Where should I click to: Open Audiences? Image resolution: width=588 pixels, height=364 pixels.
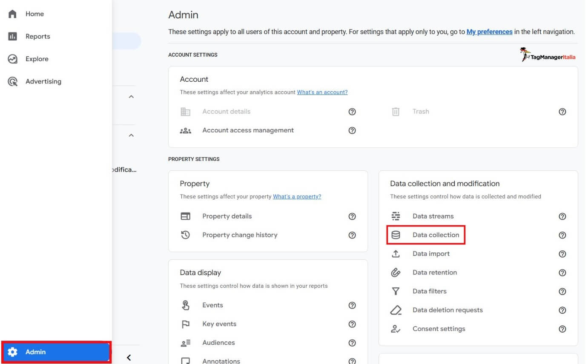(218, 343)
